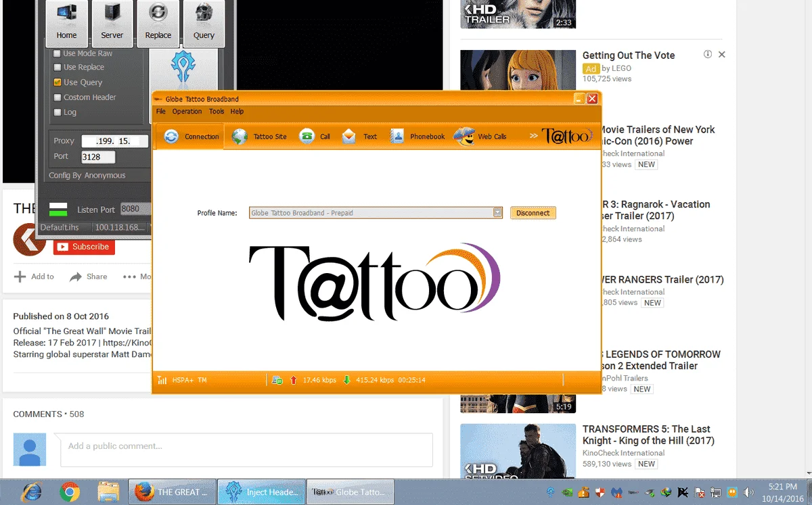The height and width of the screenshot is (505, 812).
Task: Click the network computer tray icon
Action: tap(715, 493)
